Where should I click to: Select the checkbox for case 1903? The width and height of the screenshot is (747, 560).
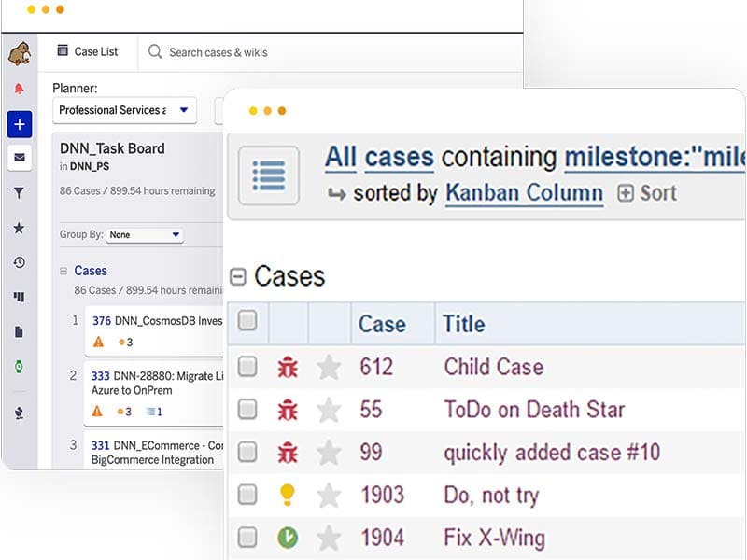pyautogui.click(x=247, y=495)
